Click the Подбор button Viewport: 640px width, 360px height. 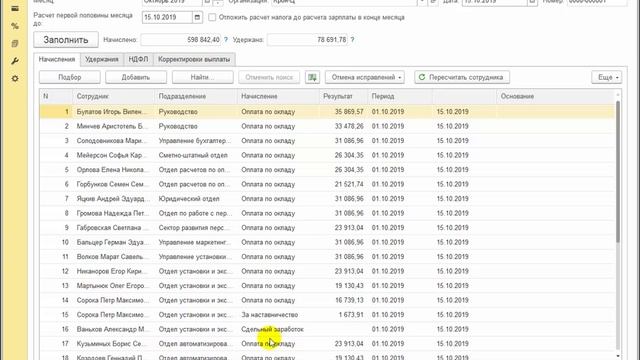point(70,77)
